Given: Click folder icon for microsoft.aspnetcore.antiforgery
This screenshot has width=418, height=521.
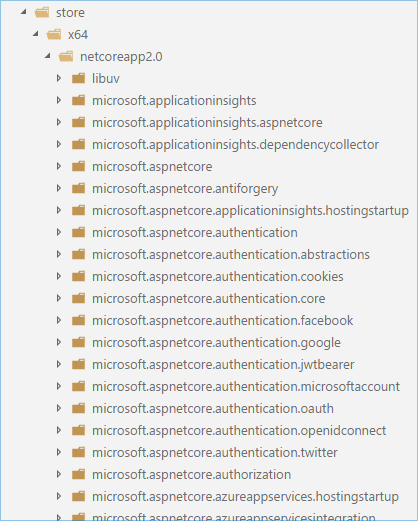Looking at the screenshot, I should tap(79, 188).
